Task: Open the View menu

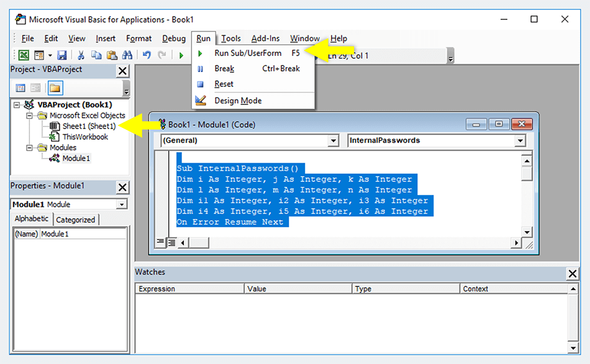Action: point(77,39)
